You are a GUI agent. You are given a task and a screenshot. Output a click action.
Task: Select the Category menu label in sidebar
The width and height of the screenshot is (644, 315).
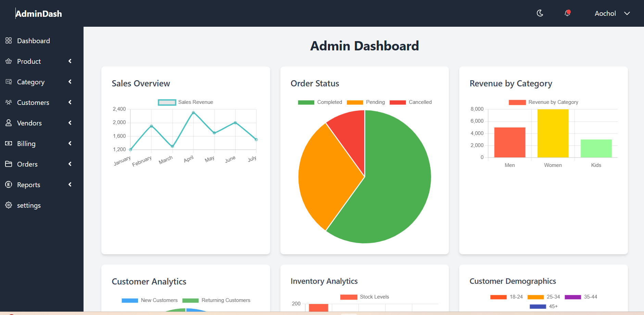click(x=31, y=82)
